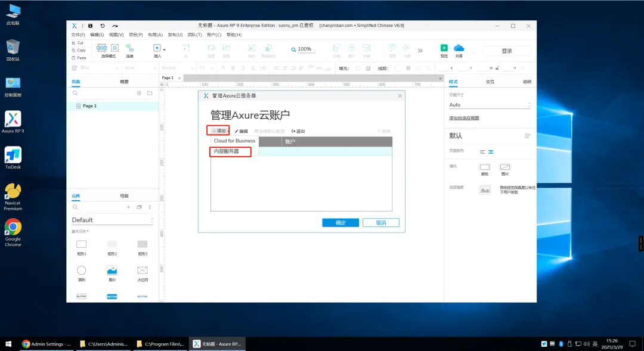
Task: Cancel dialog with 取消 button
Action: tap(380, 223)
